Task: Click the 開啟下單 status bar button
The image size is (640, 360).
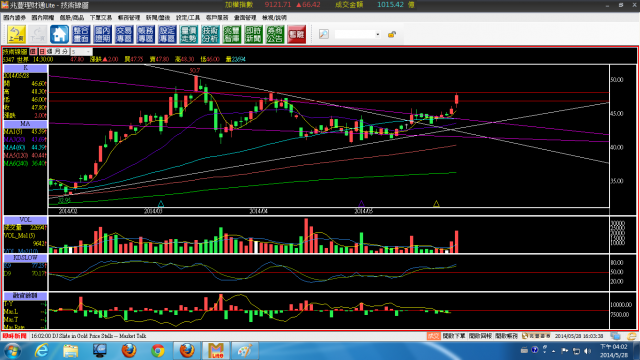Action: (x=454, y=336)
